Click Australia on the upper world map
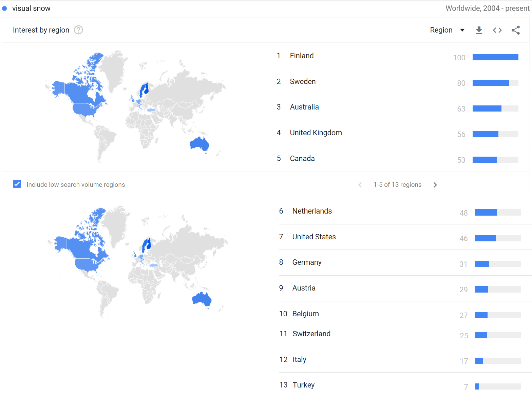This screenshot has height=398, width=532. point(199,144)
